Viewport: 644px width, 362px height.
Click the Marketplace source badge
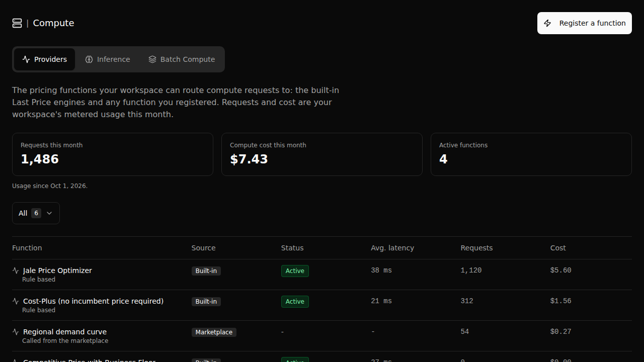[x=214, y=332]
